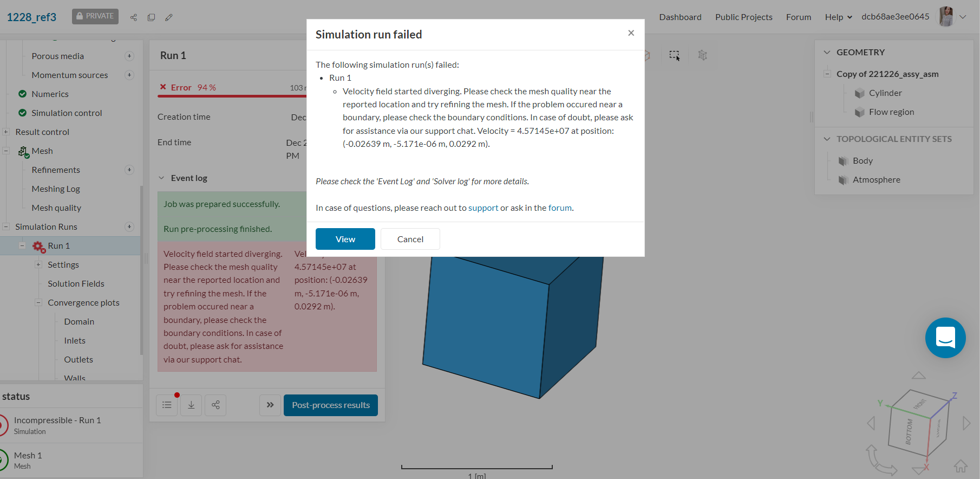Open the support chat bubble
This screenshot has height=479, width=980.
coord(945,338)
